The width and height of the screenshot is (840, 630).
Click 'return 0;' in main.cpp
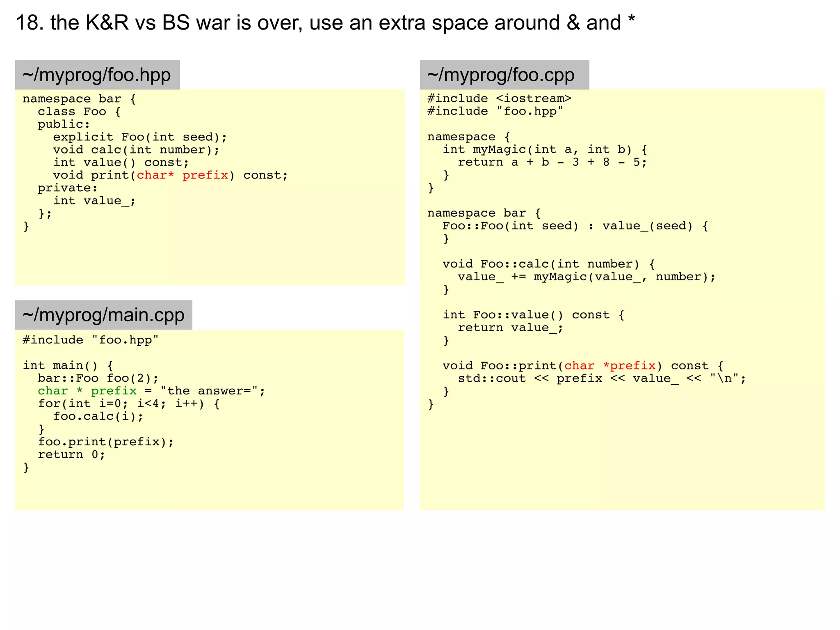pyautogui.click(x=72, y=455)
